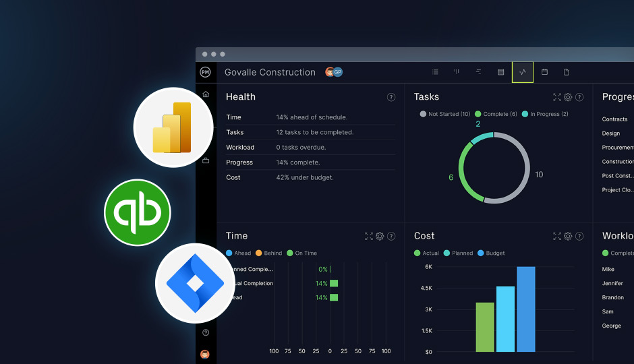
Task: Select Sam in the Workload list
Action: pos(608,311)
